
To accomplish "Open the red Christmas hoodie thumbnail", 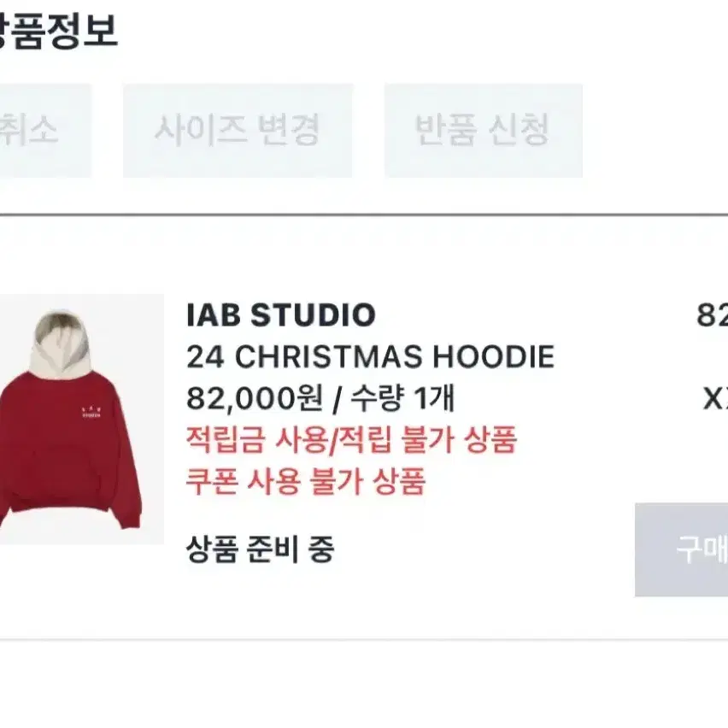I will tap(82, 419).
